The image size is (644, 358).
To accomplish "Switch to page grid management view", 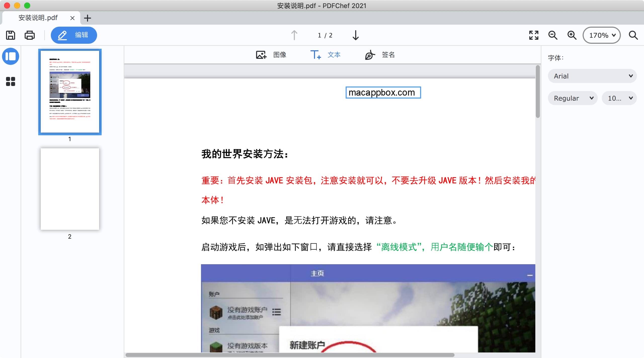I will 11,81.
